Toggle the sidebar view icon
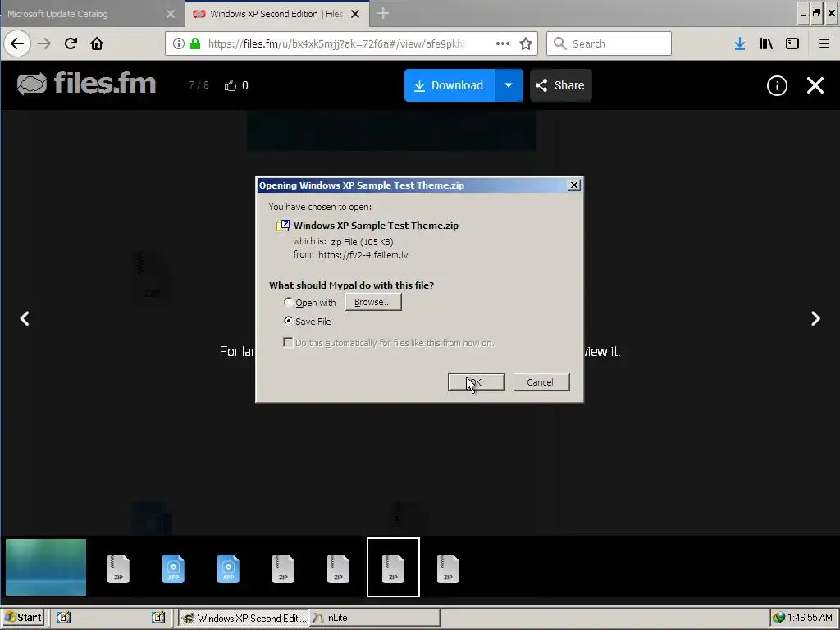The height and width of the screenshot is (630, 840). [792, 43]
